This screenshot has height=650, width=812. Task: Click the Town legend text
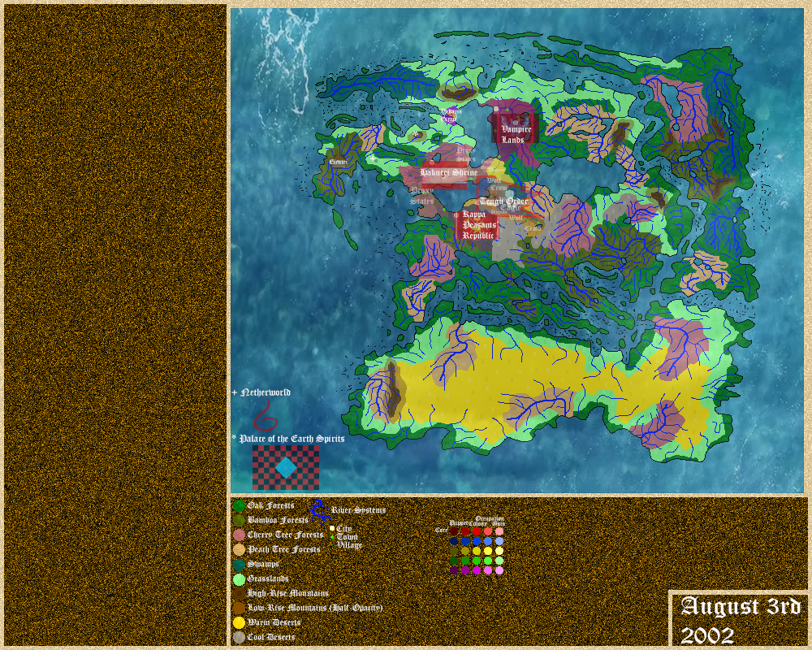347,537
